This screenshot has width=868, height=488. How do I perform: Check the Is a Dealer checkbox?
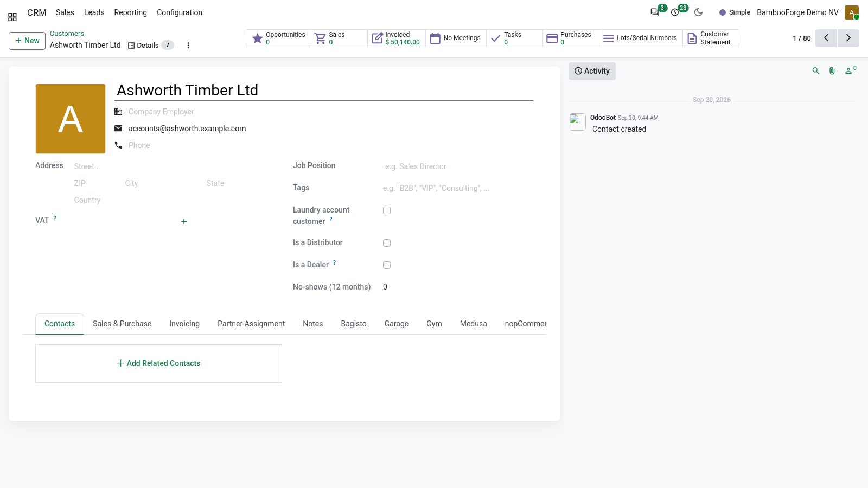387,265
